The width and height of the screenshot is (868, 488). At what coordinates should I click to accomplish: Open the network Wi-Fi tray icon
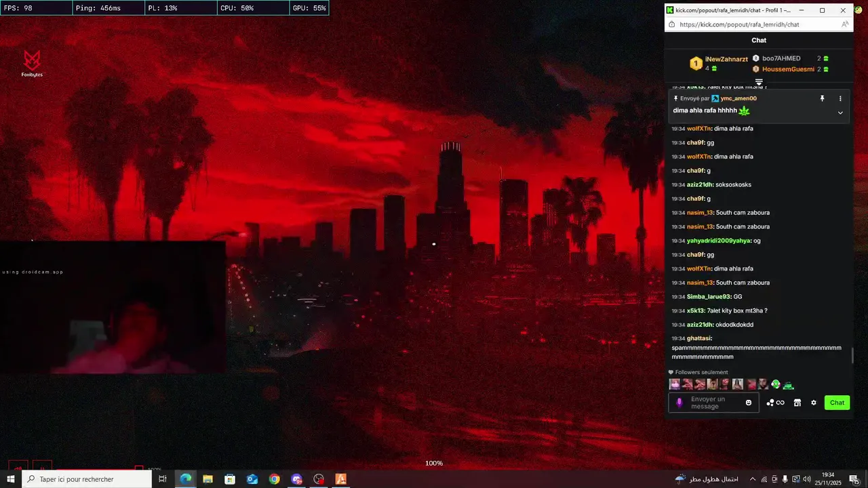click(x=764, y=479)
